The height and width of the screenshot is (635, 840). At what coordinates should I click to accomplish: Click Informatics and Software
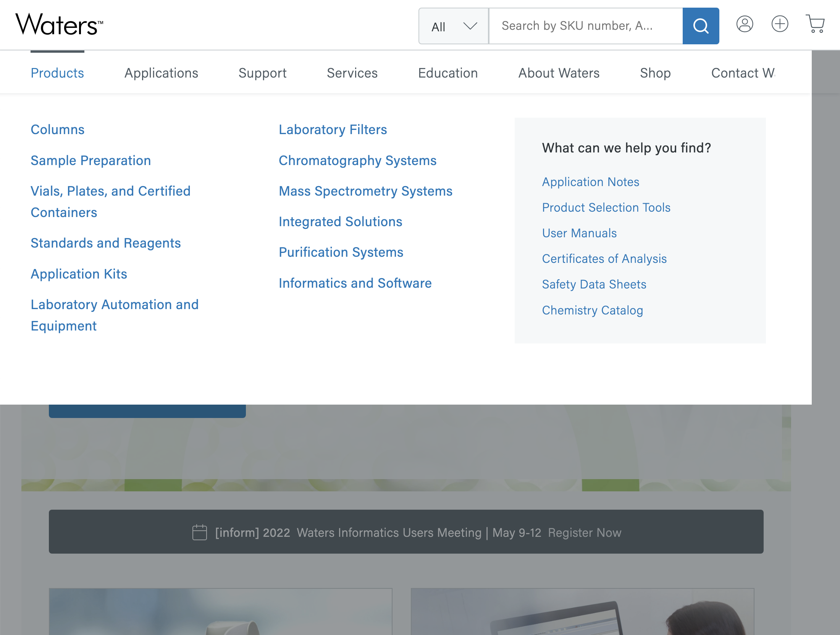point(355,283)
